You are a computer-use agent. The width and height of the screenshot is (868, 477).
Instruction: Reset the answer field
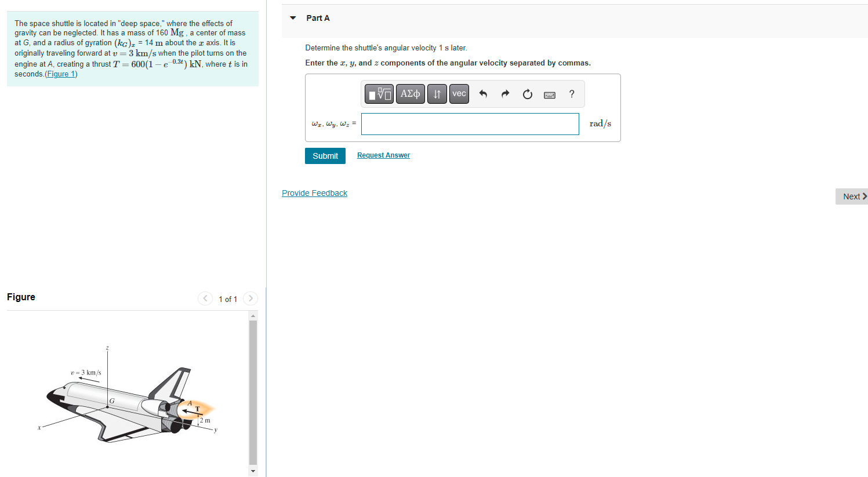(527, 94)
